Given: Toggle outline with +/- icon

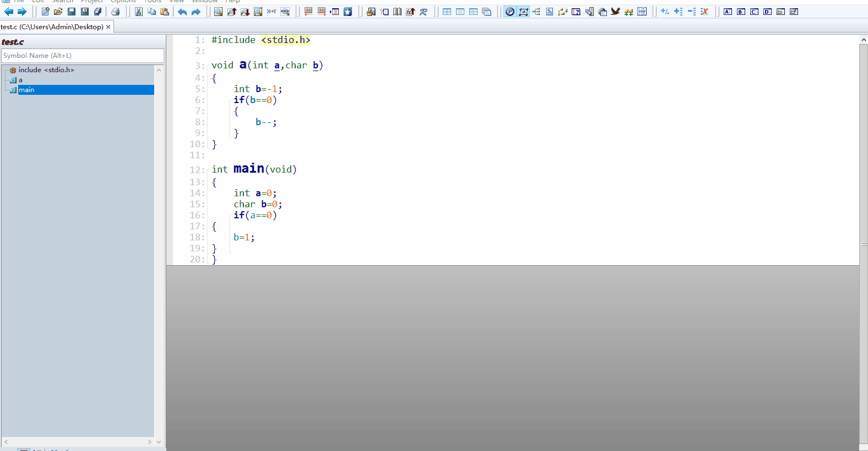Looking at the screenshot, I should [x=665, y=12].
